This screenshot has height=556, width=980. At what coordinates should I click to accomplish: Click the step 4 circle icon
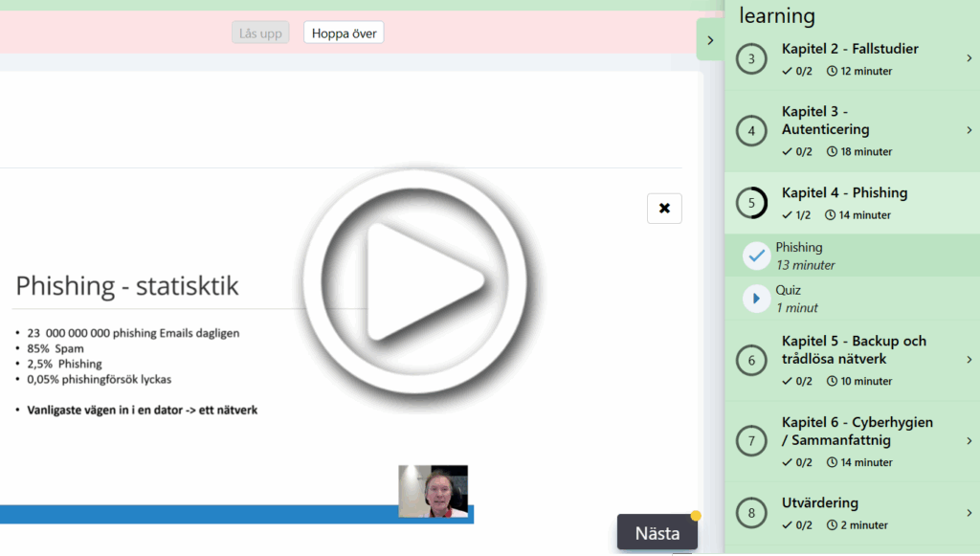[751, 130]
